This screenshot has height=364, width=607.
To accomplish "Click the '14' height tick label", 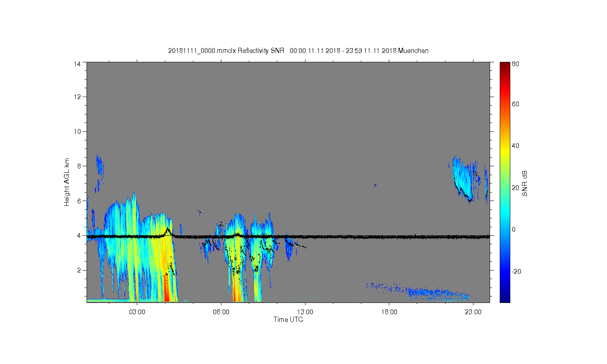I will point(77,64).
